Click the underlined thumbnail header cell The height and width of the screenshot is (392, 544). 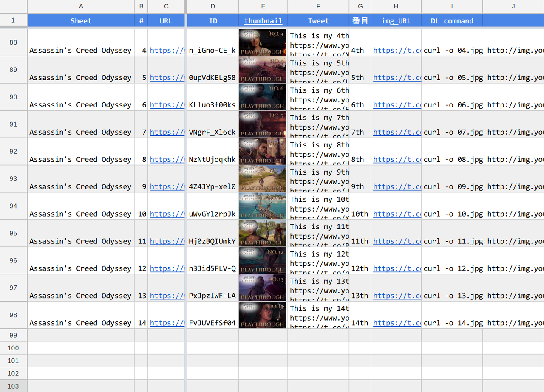(263, 20)
